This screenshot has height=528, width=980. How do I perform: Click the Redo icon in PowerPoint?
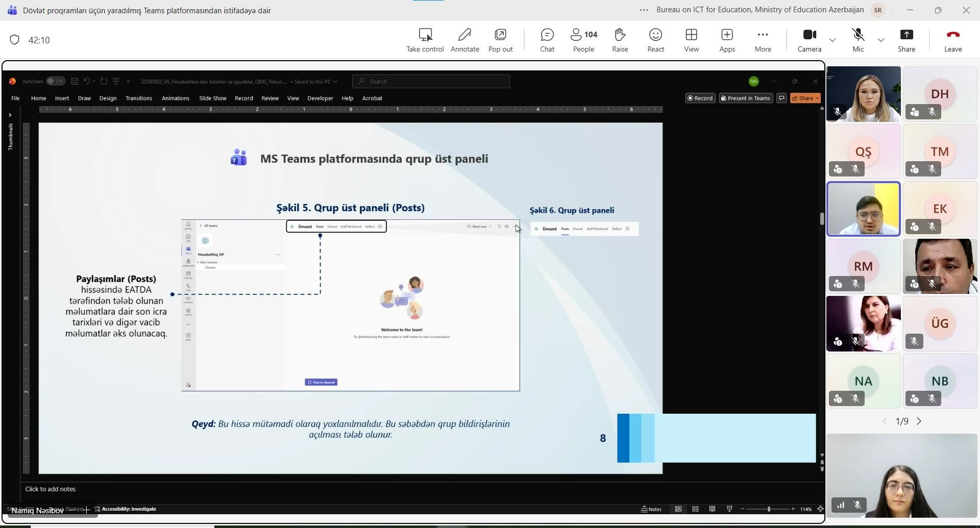pos(104,81)
